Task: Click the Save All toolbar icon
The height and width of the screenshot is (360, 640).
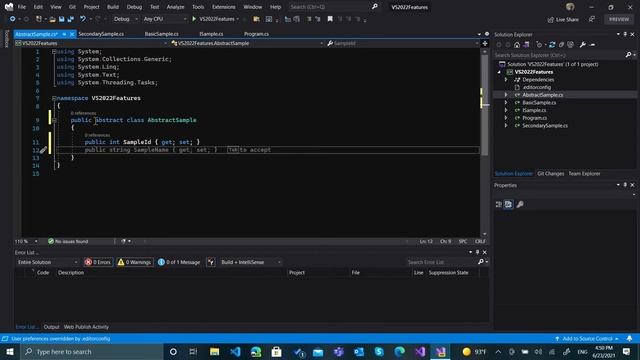Action: 71,19
